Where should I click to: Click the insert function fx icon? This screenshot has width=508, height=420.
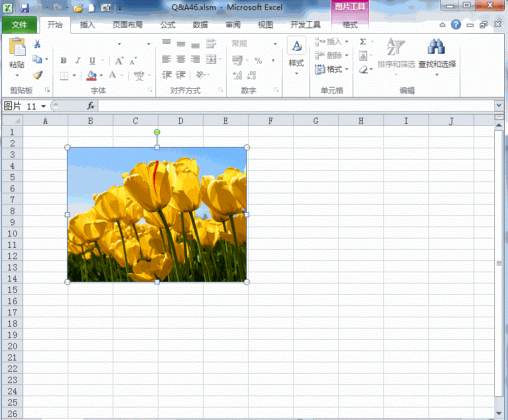coord(91,106)
